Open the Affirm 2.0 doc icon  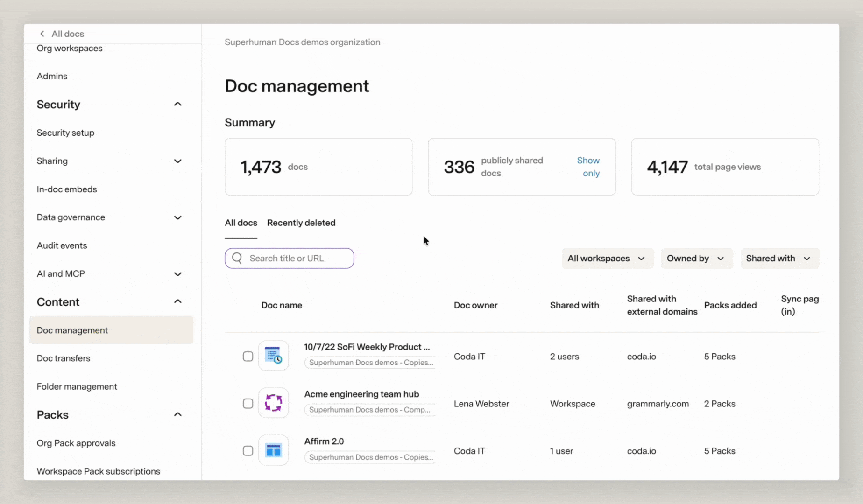274,450
